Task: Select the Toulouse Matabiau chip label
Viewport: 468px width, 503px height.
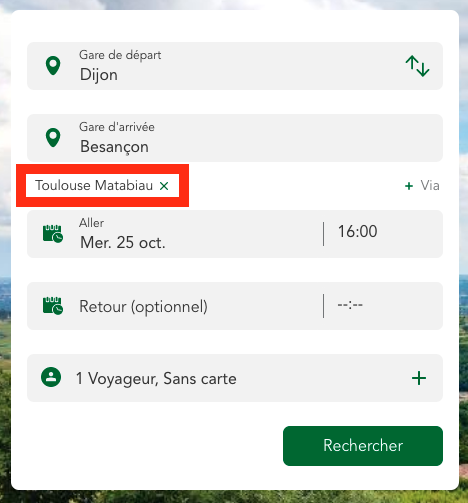Action: pyautogui.click(x=94, y=185)
